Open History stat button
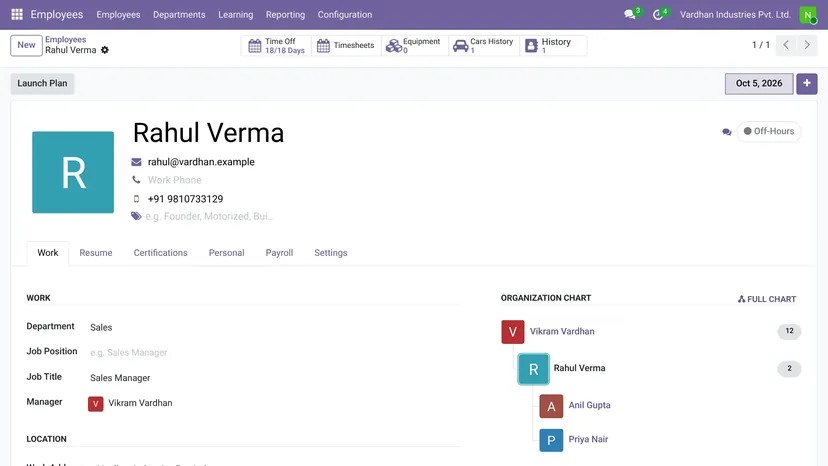 (553, 45)
